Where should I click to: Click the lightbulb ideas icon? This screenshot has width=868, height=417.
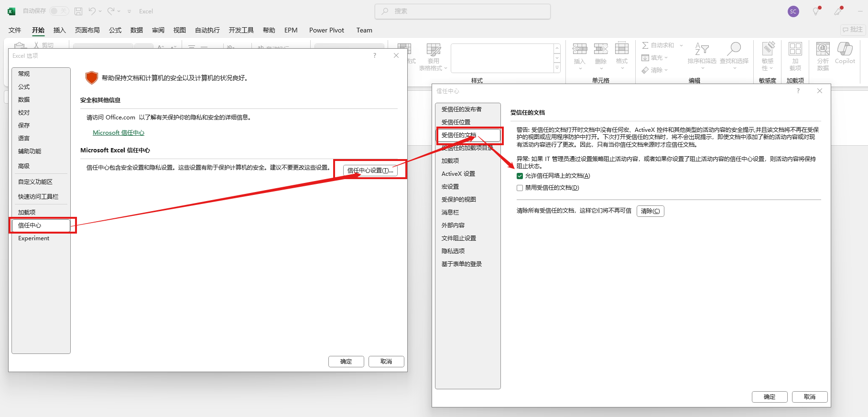pyautogui.click(x=816, y=11)
